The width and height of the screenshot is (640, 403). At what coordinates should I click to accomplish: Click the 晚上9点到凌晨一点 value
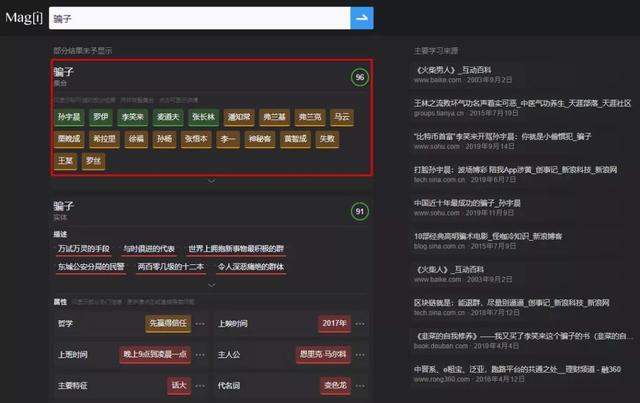click(x=155, y=354)
